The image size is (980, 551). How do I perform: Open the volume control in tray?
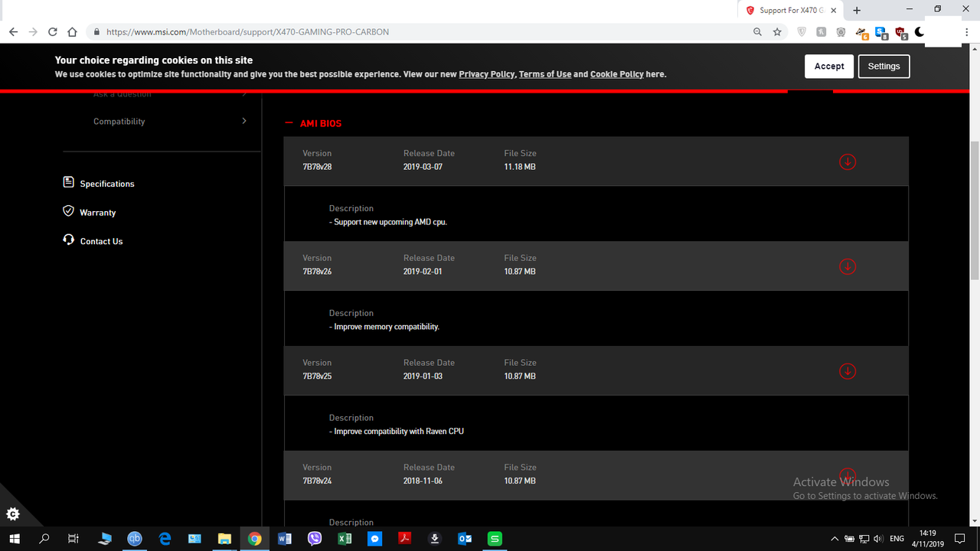click(878, 539)
